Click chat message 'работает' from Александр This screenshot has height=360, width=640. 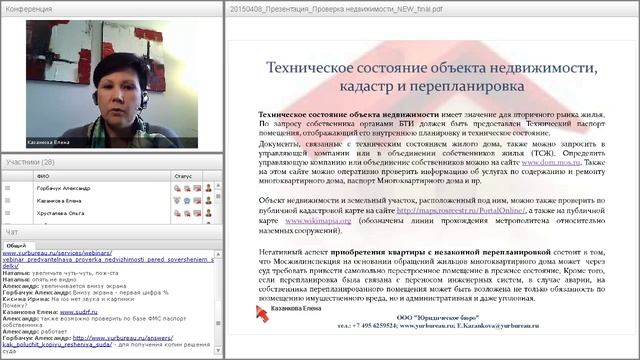[54, 331]
